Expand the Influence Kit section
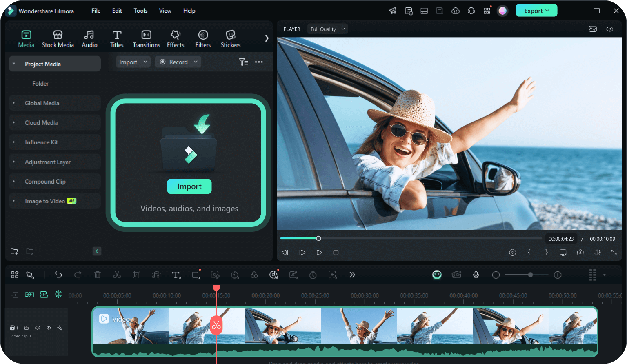The height and width of the screenshot is (364, 627). (14, 142)
